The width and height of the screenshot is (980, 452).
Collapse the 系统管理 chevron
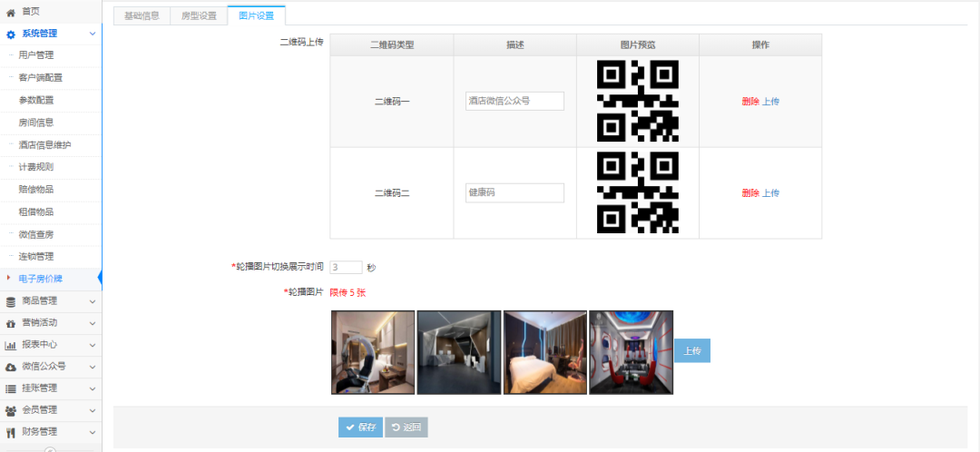pyautogui.click(x=93, y=34)
